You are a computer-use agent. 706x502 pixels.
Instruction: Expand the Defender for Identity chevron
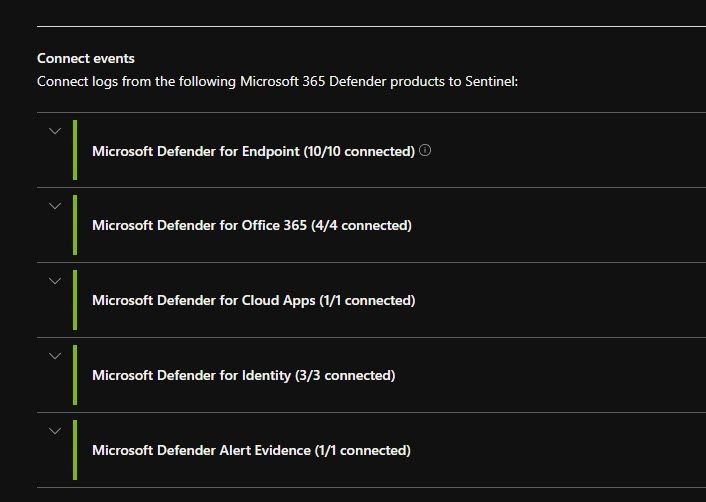[55, 356]
